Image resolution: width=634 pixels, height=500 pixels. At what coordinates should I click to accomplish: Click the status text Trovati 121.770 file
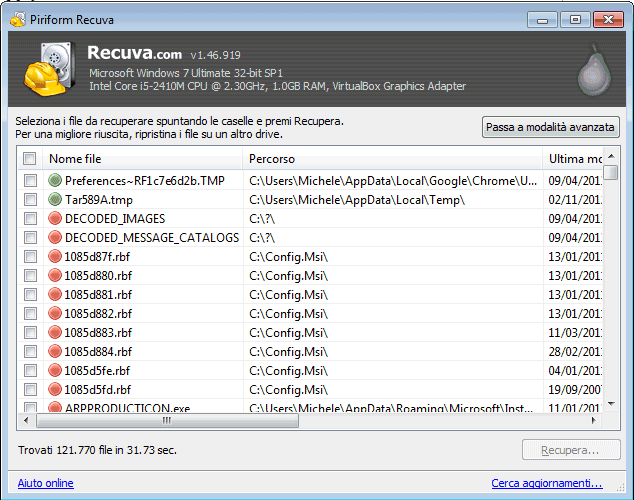[97, 450]
